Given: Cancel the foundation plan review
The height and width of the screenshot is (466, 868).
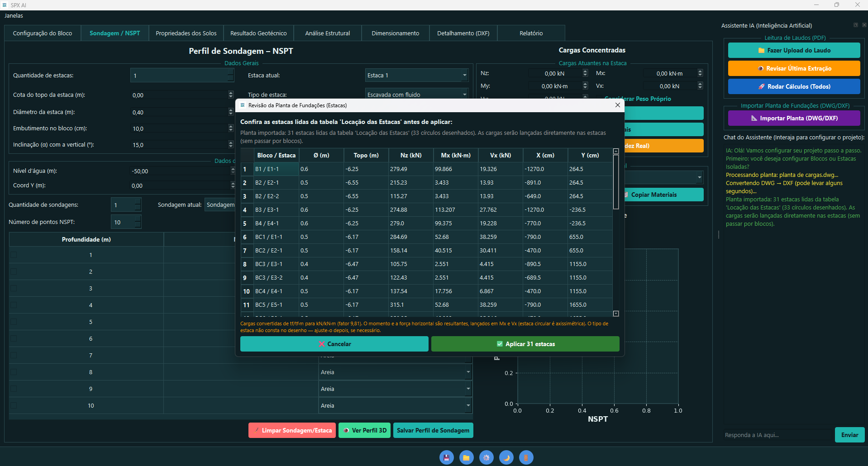Looking at the screenshot, I should point(334,344).
